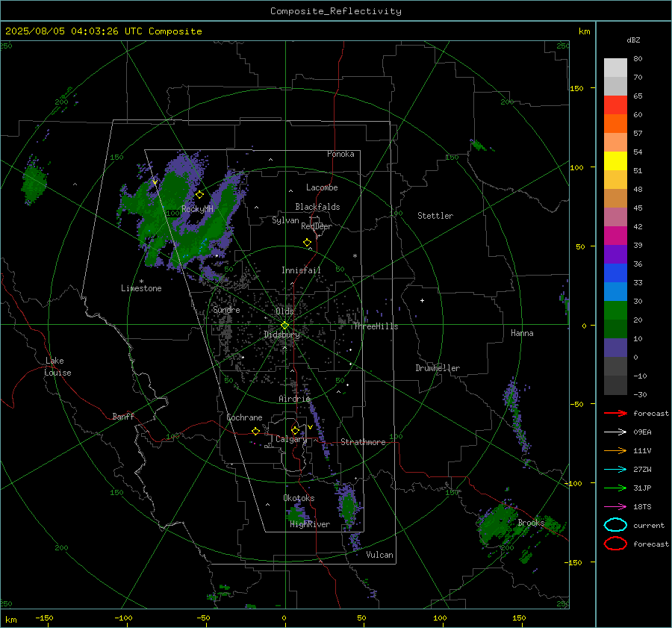This screenshot has height=628, width=672.
Task: Click the 'Hanna' map label
Action: click(522, 333)
